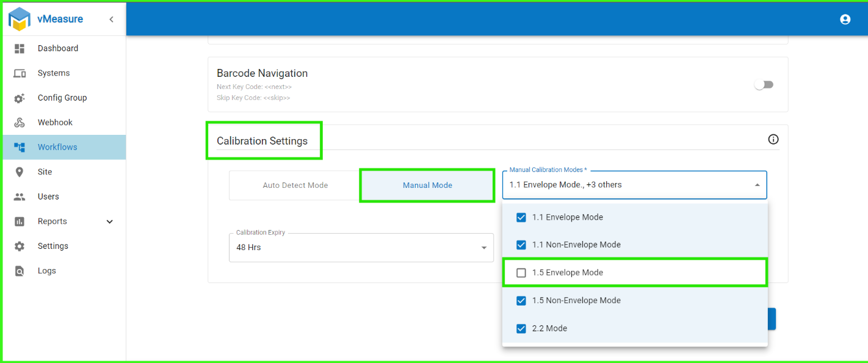
Task: Expand the Reports submenu chevron
Action: click(110, 221)
